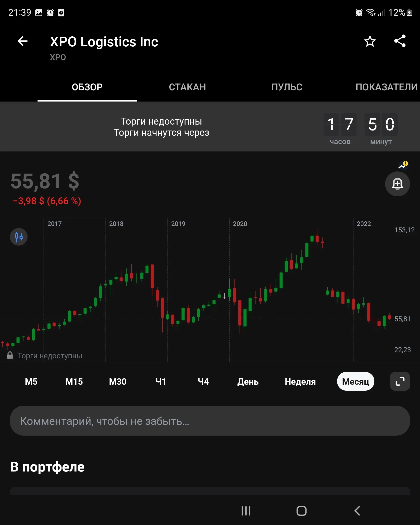
Task: Tap the comment field 'Комментарий, чтобы не забыть…'
Action: 210,421
